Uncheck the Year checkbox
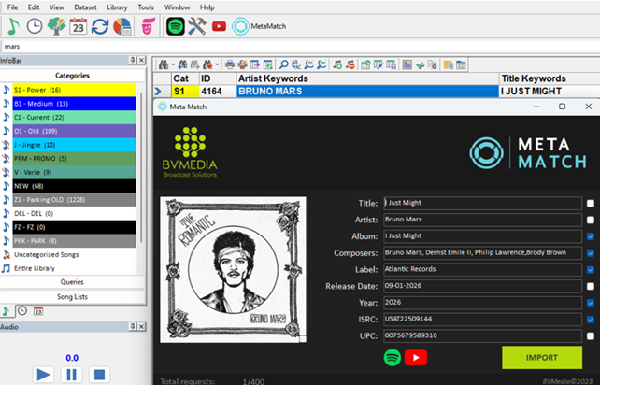This screenshot has width=642, height=412. (x=590, y=303)
